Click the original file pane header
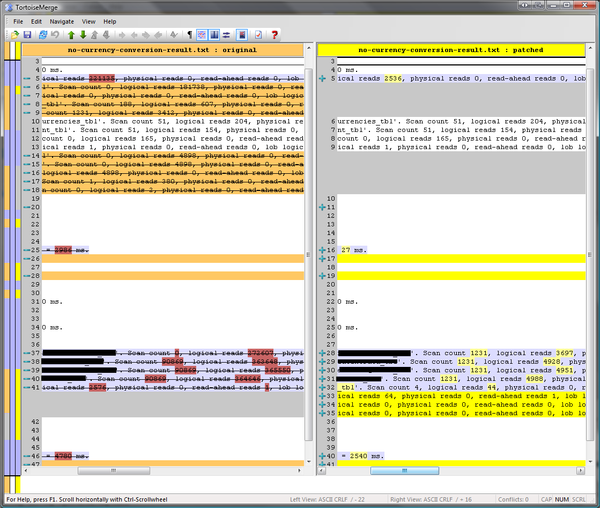Image resolution: width=600 pixels, height=508 pixels. tap(162, 50)
